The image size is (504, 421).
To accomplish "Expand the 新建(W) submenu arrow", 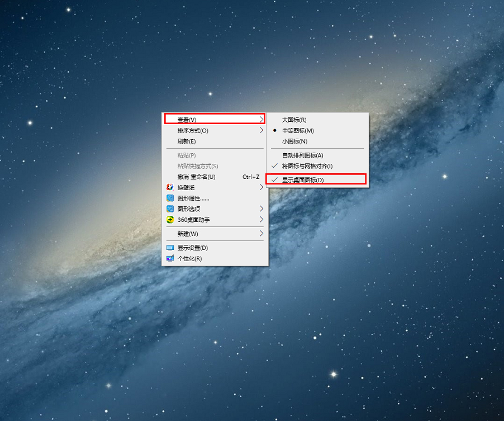I will [261, 234].
